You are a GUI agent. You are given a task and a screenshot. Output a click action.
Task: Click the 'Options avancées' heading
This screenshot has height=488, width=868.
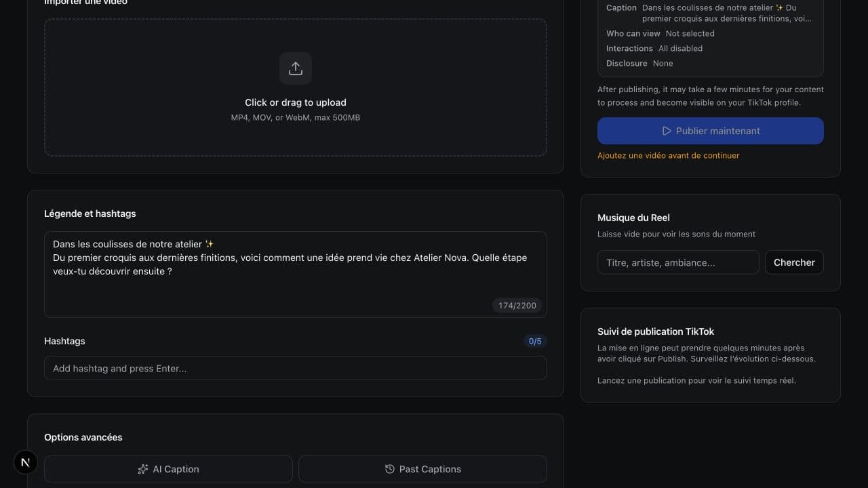[x=83, y=437]
